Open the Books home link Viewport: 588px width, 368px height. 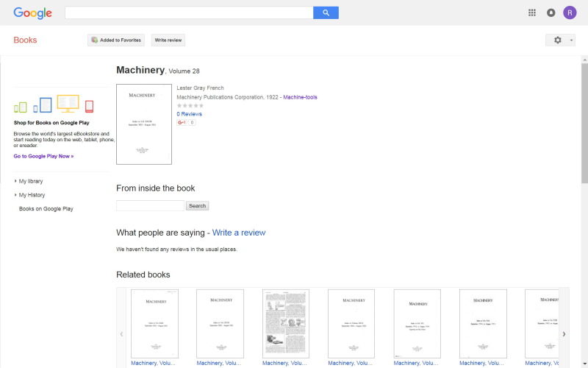pos(25,40)
